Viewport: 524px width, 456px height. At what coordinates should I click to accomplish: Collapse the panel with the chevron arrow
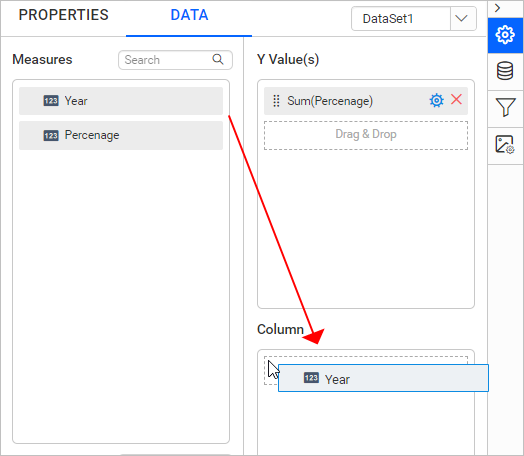point(498,8)
